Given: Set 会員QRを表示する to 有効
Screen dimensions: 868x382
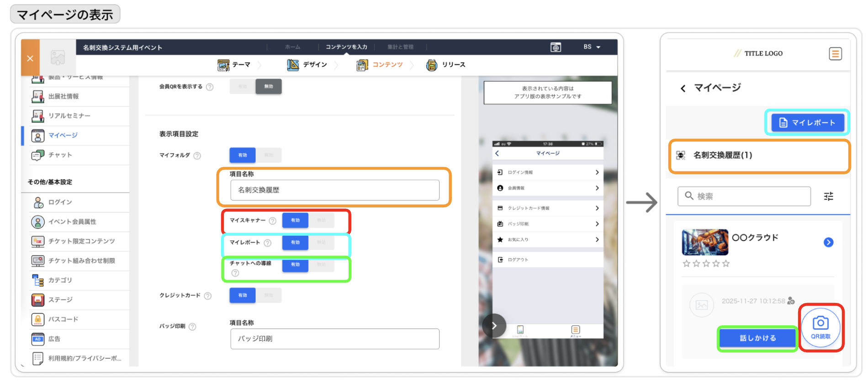Looking at the screenshot, I should click(243, 86).
